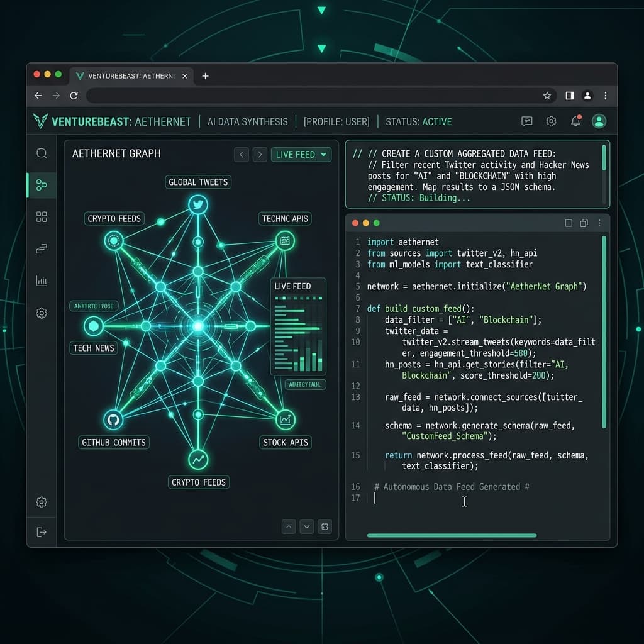Click the Tech News hexagon node
The height and width of the screenshot is (644, 644).
(x=94, y=326)
